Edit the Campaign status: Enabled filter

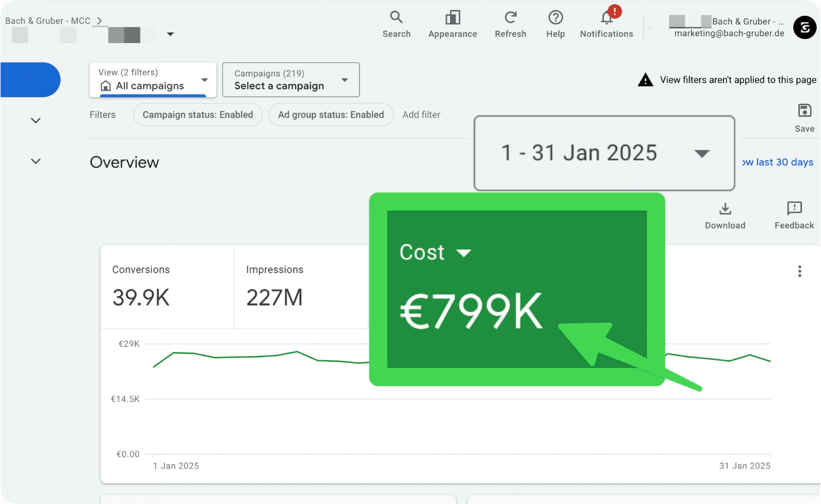click(x=198, y=115)
